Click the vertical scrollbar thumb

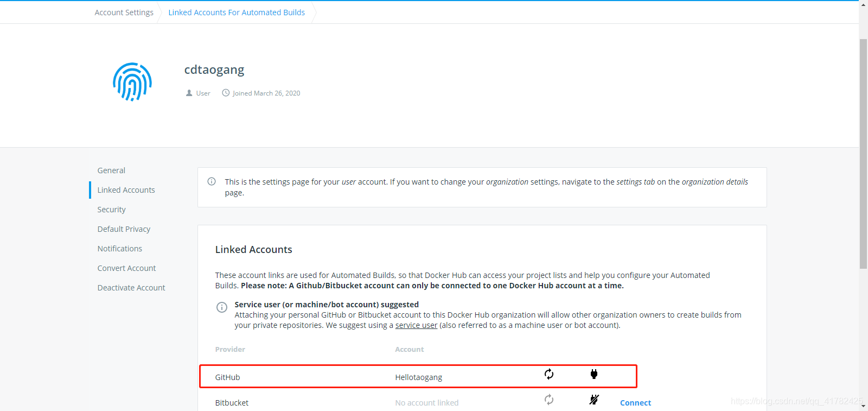863,154
